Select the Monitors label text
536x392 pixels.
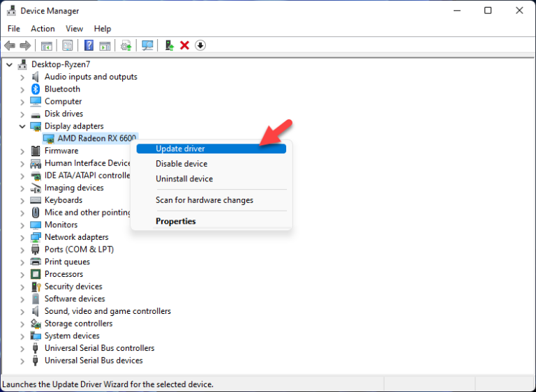pos(61,225)
